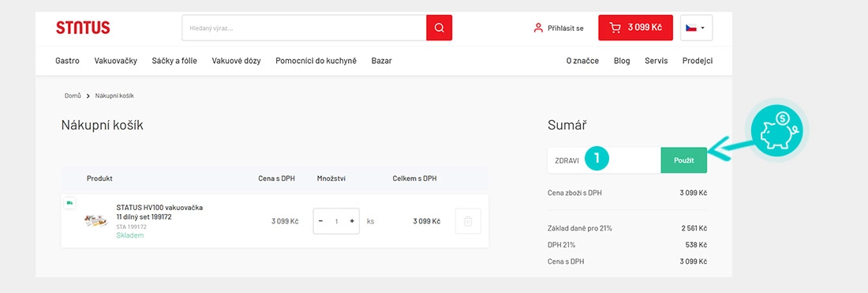Decrease quantity with the minus button
868x293 pixels.
point(321,221)
